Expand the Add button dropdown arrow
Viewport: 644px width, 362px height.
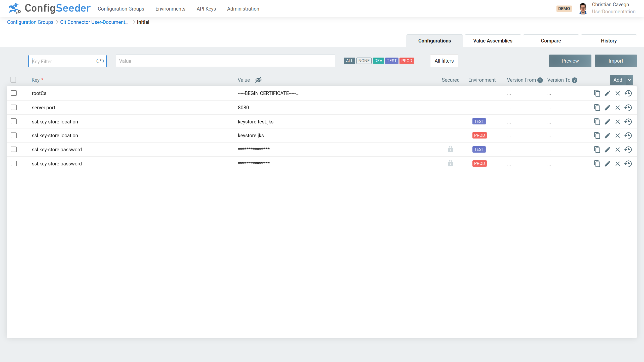pos(629,80)
